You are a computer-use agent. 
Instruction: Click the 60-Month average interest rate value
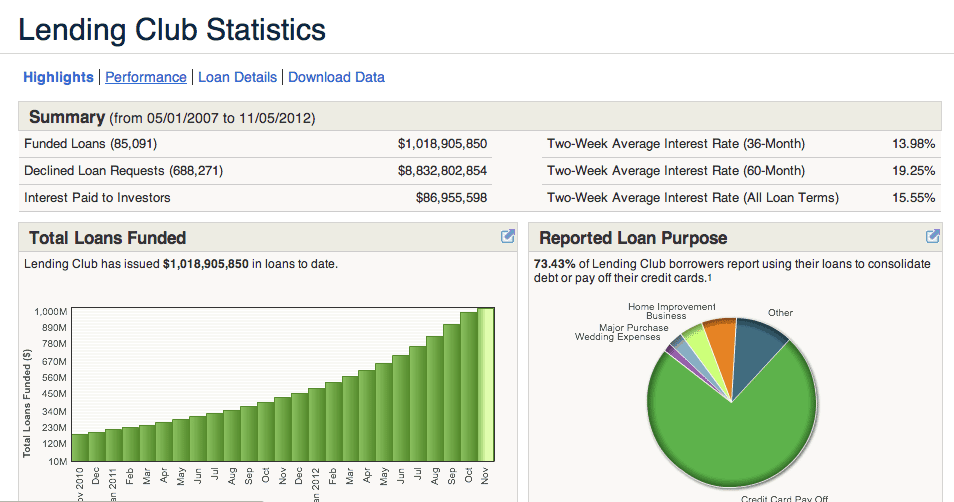(913, 171)
